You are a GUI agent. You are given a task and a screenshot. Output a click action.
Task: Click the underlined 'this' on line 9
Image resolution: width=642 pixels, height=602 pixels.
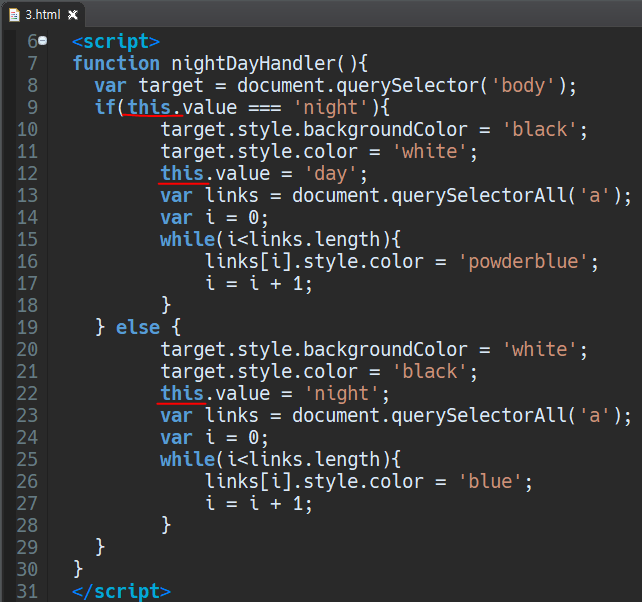pos(149,107)
